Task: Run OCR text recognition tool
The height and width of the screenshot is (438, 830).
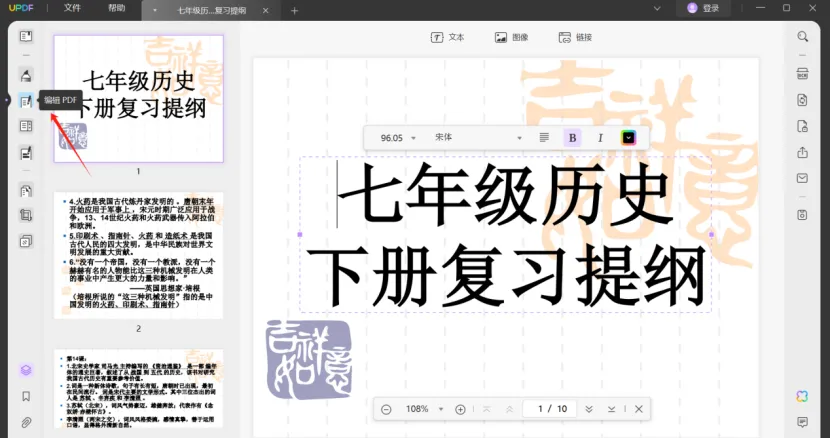Action: click(x=802, y=74)
